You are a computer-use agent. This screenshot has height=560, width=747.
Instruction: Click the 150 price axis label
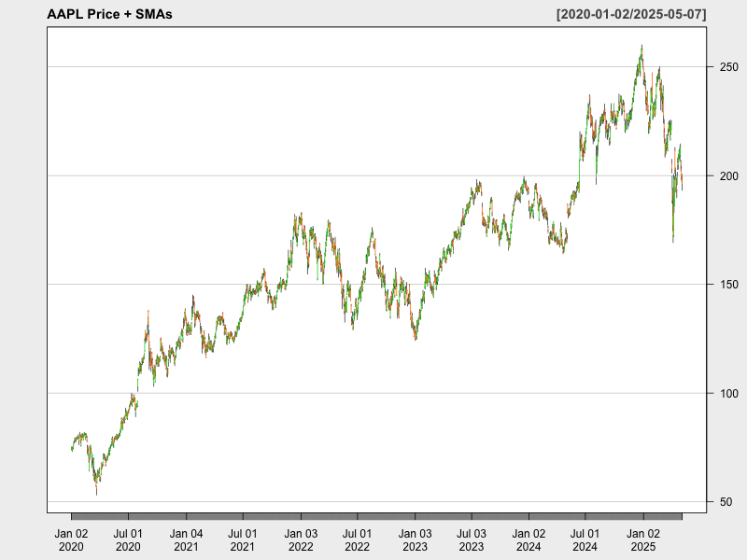click(729, 285)
